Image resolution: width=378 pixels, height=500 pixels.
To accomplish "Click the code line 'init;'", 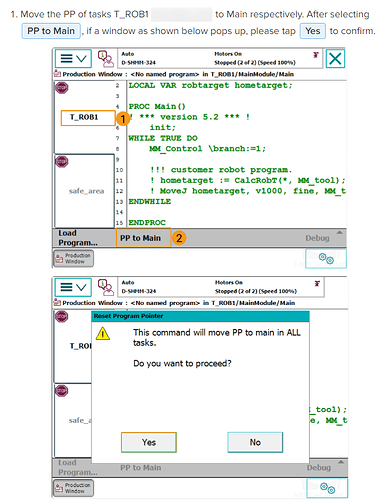I will point(163,128).
